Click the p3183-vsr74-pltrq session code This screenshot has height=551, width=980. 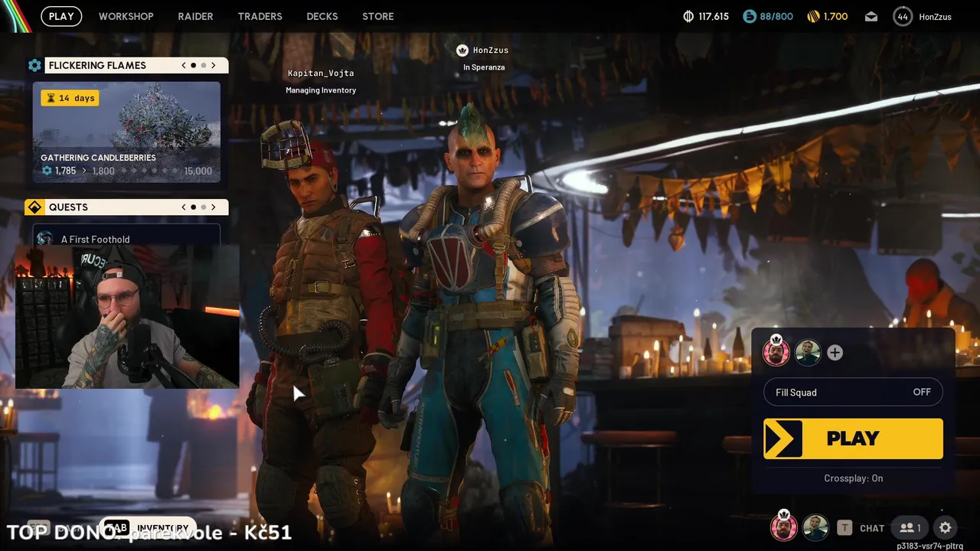tap(930, 546)
